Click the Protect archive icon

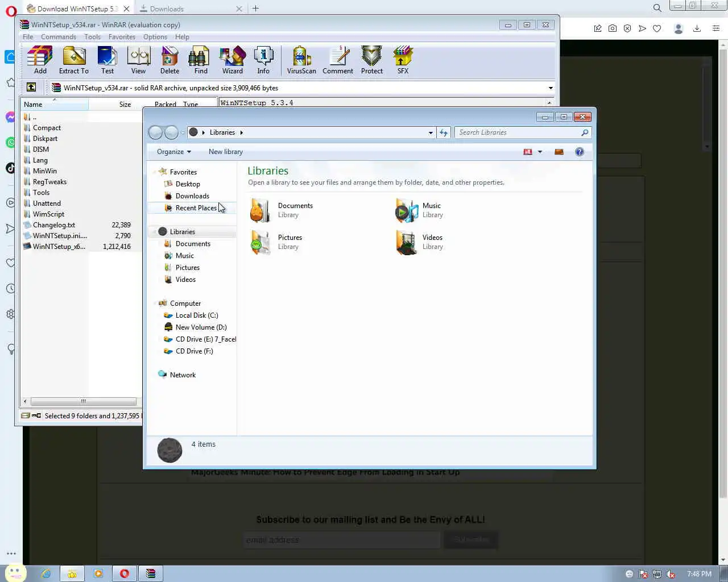pyautogui.click(x=371, y=60)
